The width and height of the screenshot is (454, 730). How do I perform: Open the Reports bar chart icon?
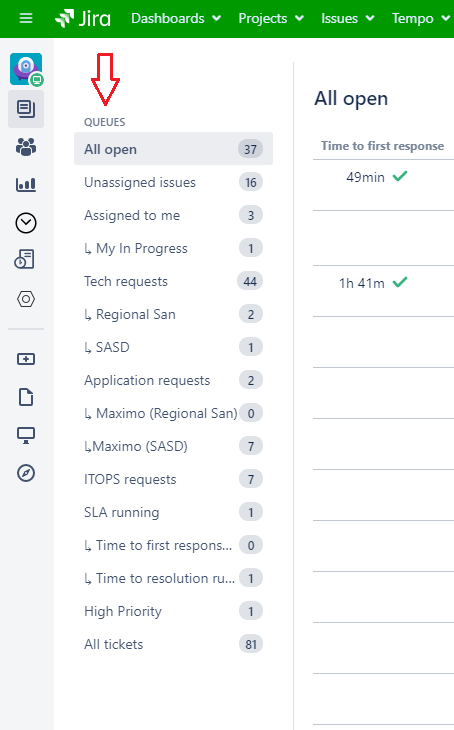click(26, 184)
